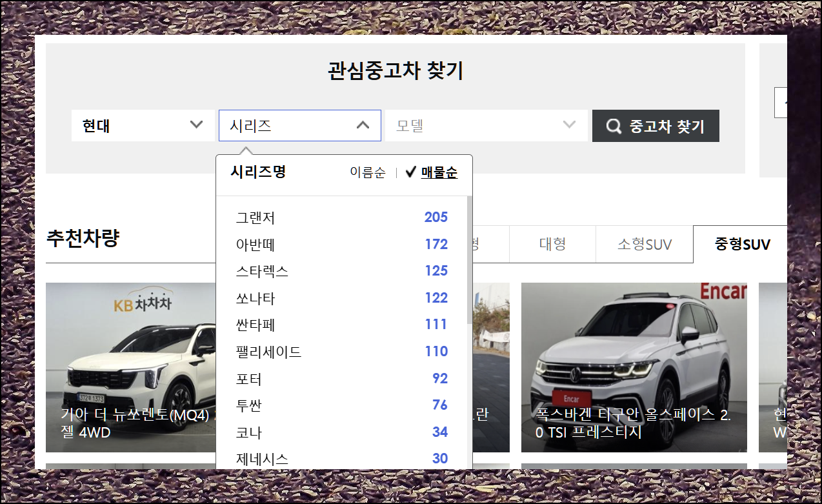
Task: Click the 172 count next to 아반떼
Action: 436,245
